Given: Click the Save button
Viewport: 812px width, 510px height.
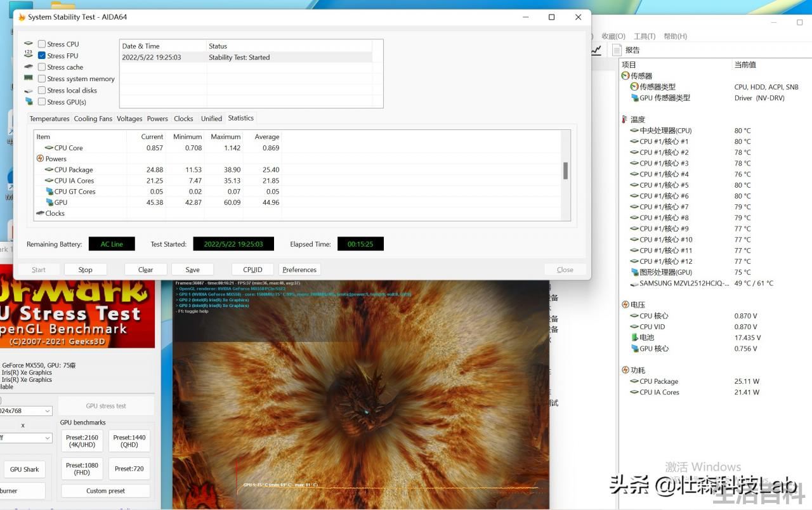Looking at the screenshot, I should [193, 270].
